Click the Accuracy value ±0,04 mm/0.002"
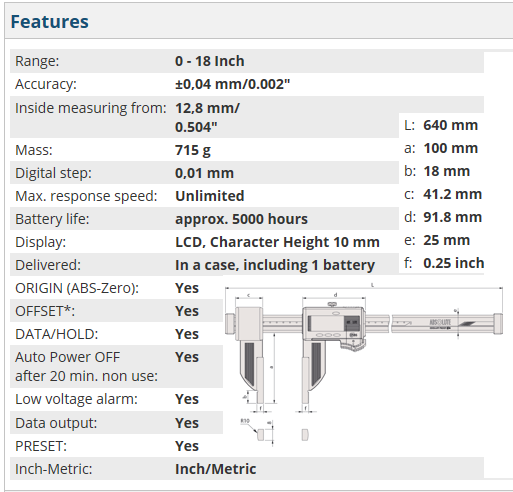 [x=233, y=84]
